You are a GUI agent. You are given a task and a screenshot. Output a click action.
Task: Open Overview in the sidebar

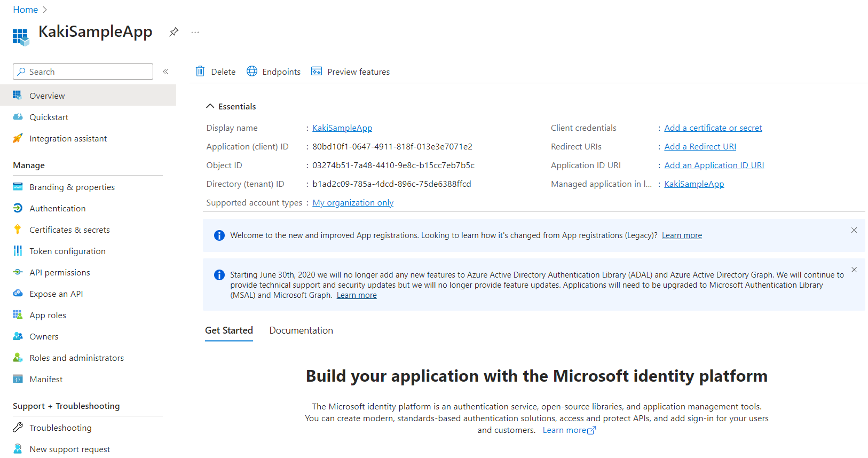[88, 95]
